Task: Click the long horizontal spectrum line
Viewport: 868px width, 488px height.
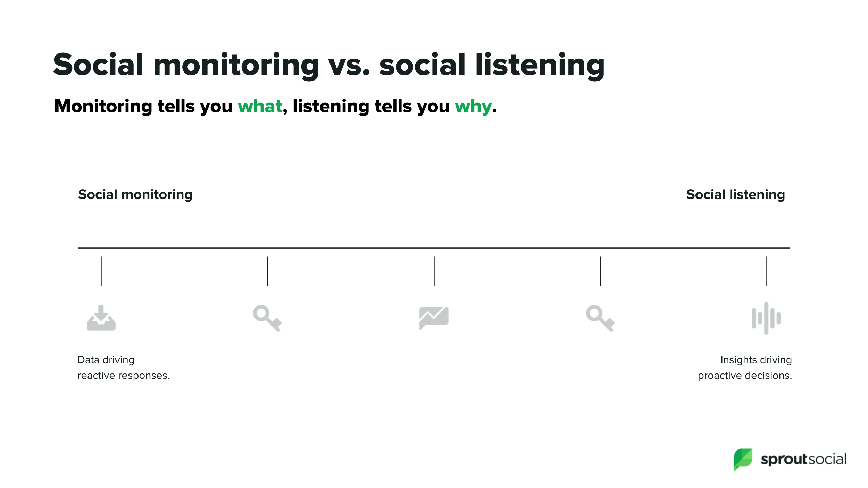Action: click(434, 248)
